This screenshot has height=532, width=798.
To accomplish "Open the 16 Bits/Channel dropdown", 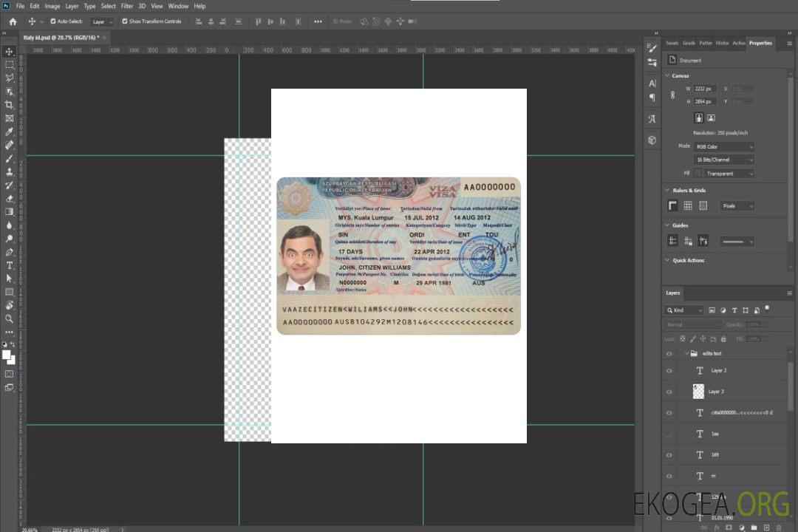I will pos(723,160).
